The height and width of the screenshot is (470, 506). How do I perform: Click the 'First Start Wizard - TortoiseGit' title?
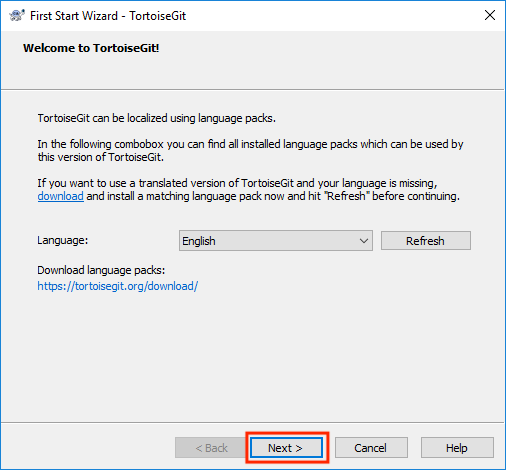click(x=108, y=16)
